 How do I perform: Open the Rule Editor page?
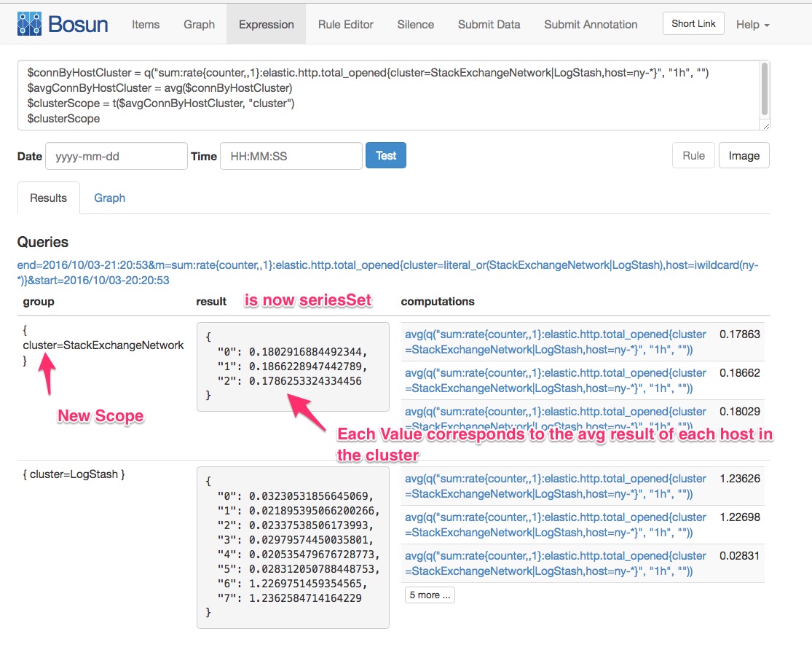pos(345,24)
